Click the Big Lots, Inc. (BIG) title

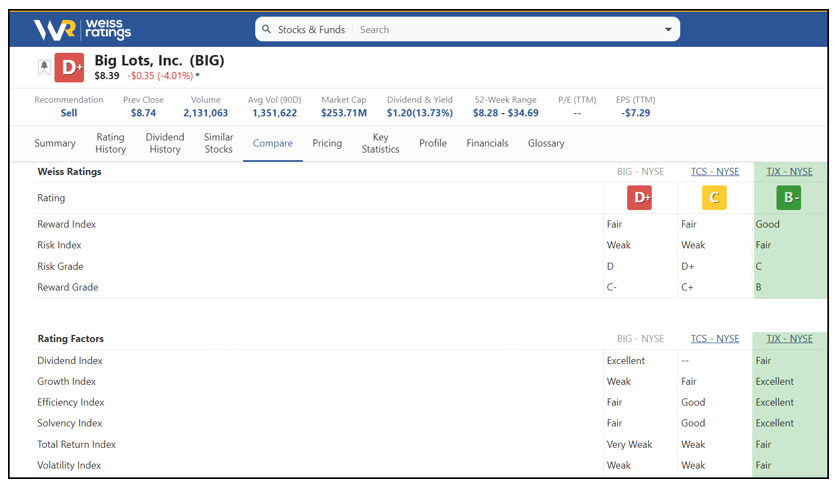click(159, 60)
